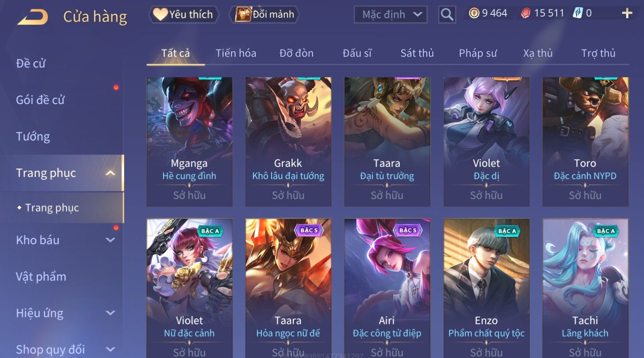
Task: Click the plus icon to add currency
Action: tap(627, 14)
